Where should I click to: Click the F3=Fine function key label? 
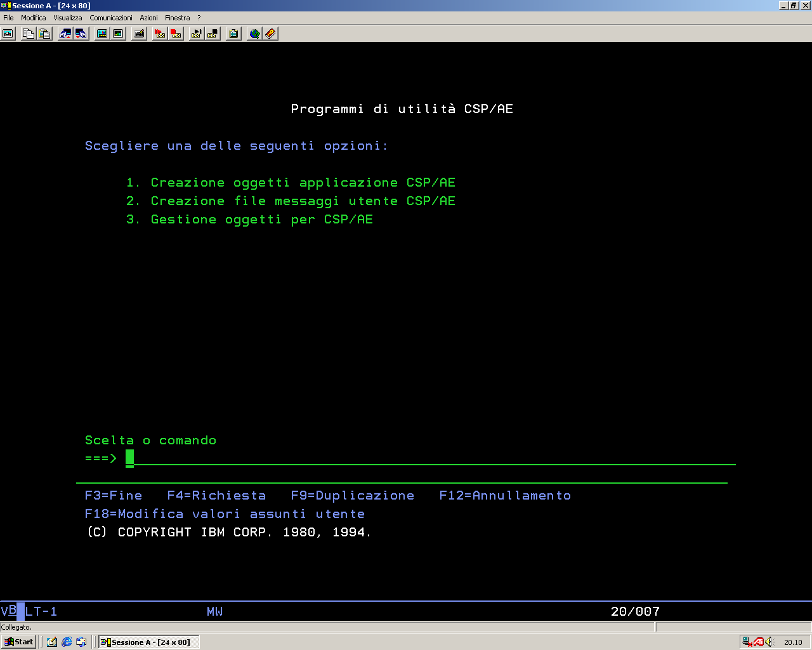click(114, 496)
